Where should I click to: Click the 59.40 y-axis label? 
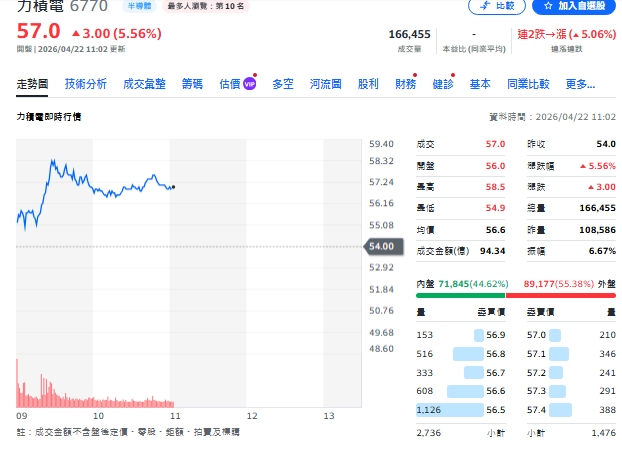tap(381, 144)
